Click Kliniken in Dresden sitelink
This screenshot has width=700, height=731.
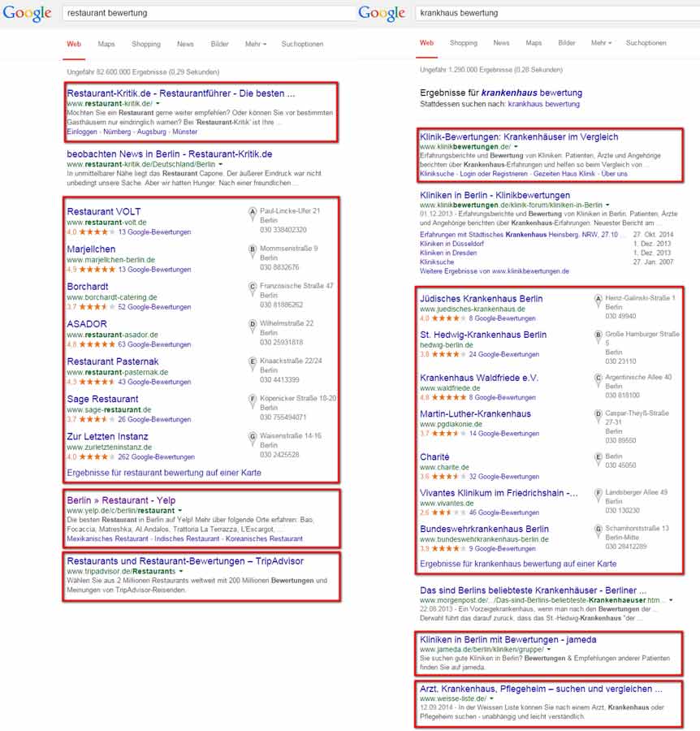coord(448,253)
